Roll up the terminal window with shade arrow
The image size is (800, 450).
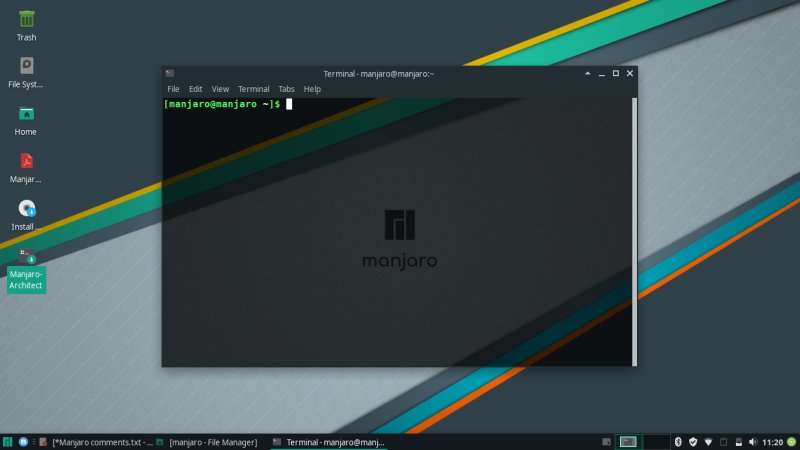[588, 73]
